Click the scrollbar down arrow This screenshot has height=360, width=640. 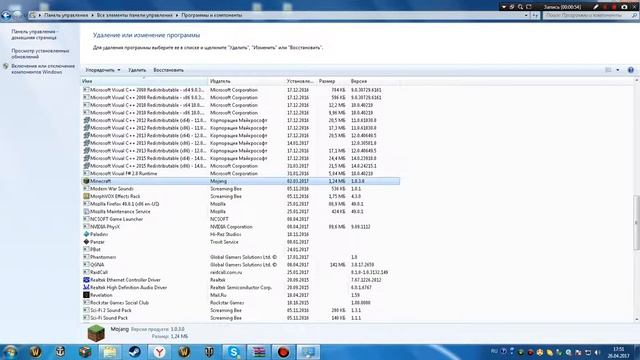point(636,319)
